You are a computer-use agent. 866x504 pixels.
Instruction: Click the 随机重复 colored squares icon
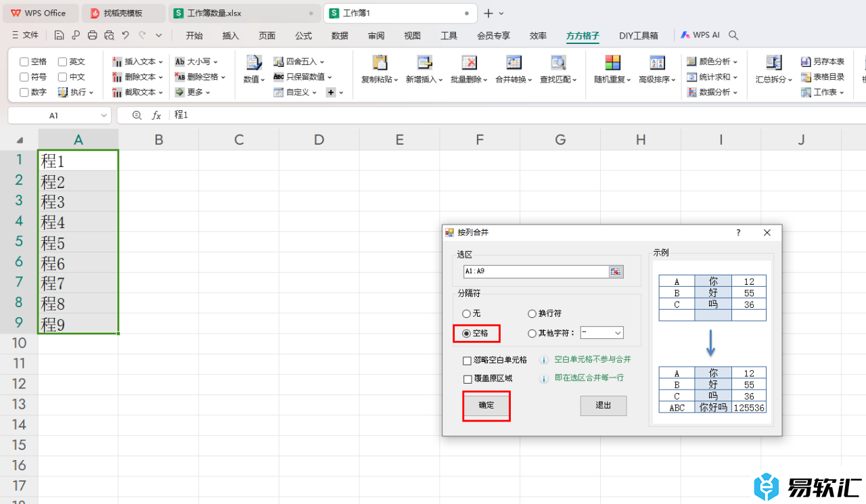tap(613, 64)
